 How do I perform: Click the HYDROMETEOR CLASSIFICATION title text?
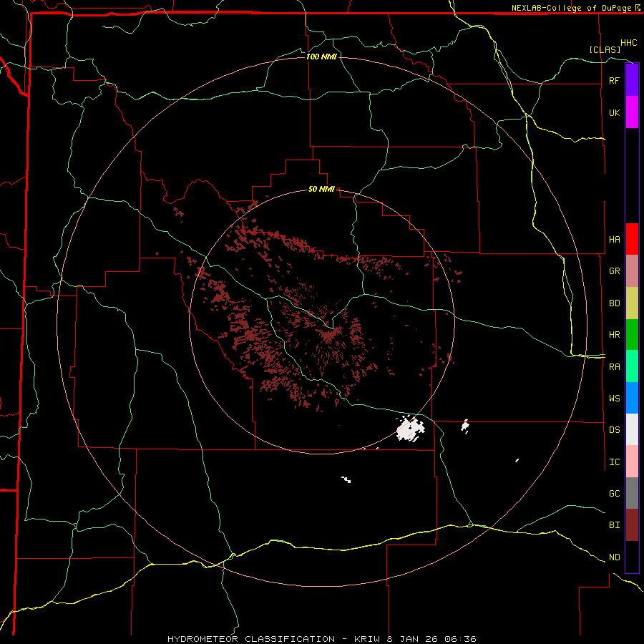click(x=251, y=639)
